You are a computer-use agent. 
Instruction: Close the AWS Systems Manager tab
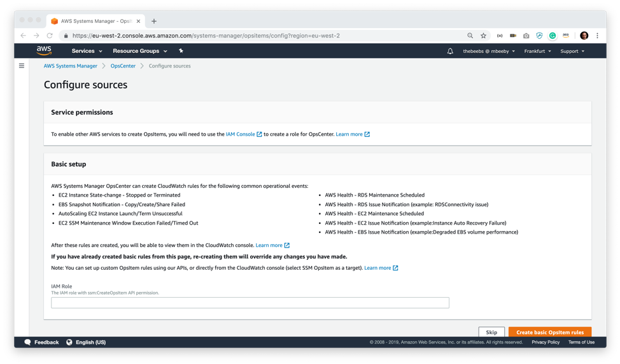[138, 22]
